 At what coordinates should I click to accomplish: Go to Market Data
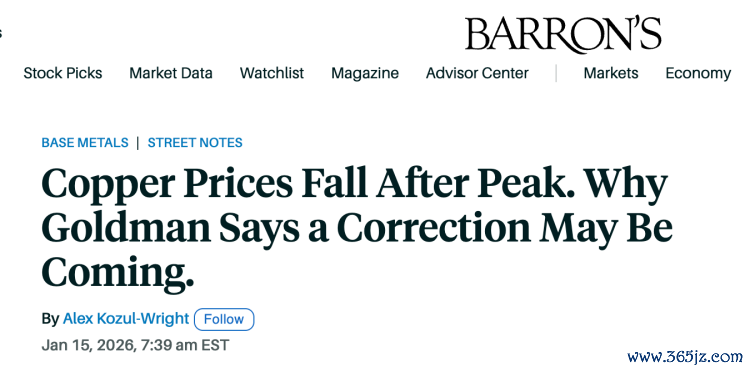click(171, 73)
